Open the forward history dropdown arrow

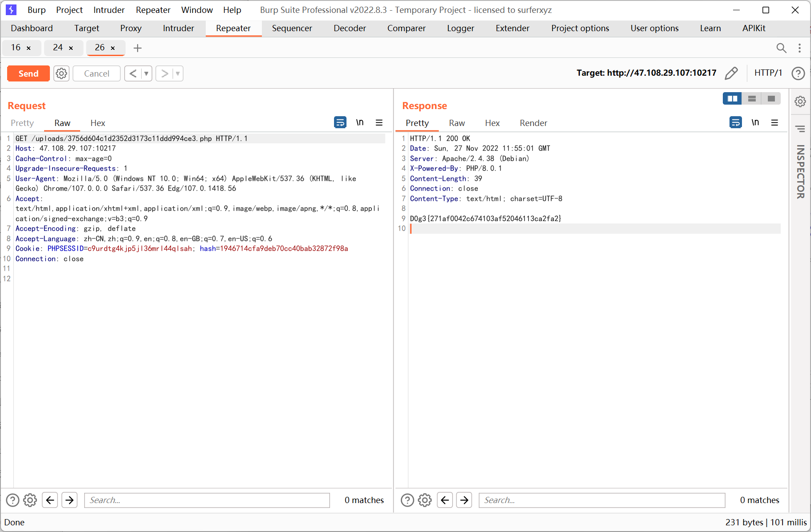178,73
